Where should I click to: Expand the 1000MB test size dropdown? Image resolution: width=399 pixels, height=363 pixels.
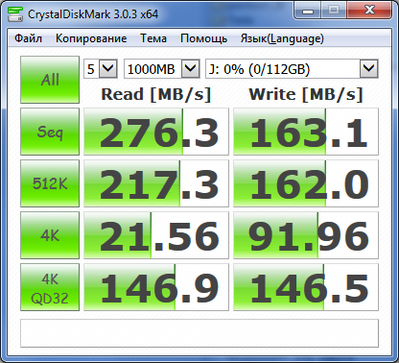pyautogui.click(x=190, y=69)
